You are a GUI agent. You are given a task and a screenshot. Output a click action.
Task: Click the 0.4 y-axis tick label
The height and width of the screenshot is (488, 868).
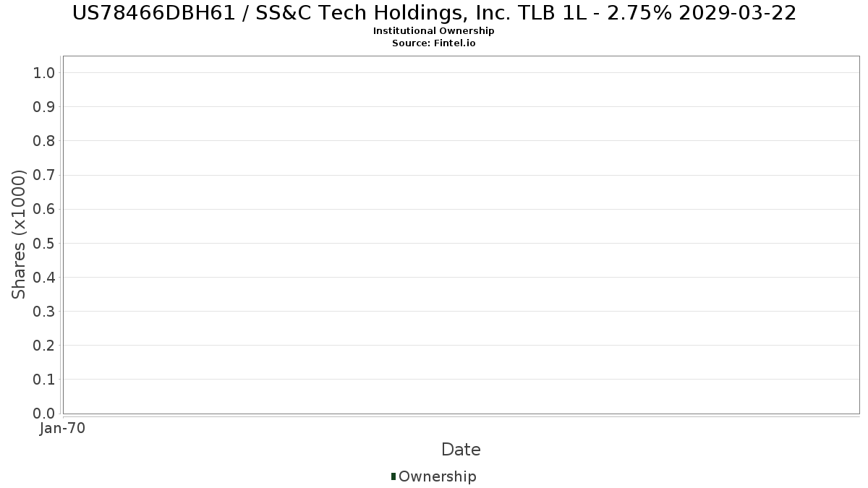click(44, 278)
